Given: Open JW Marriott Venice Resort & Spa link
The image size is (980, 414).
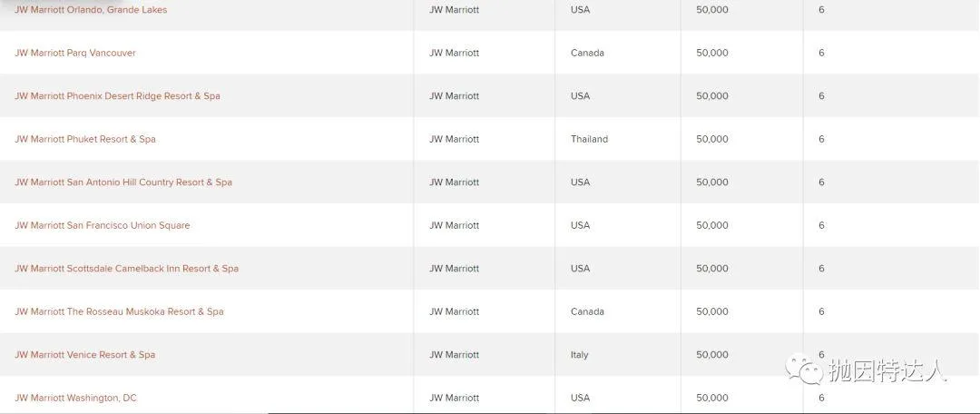Looking at the screenshot, I should pos(84,355).
